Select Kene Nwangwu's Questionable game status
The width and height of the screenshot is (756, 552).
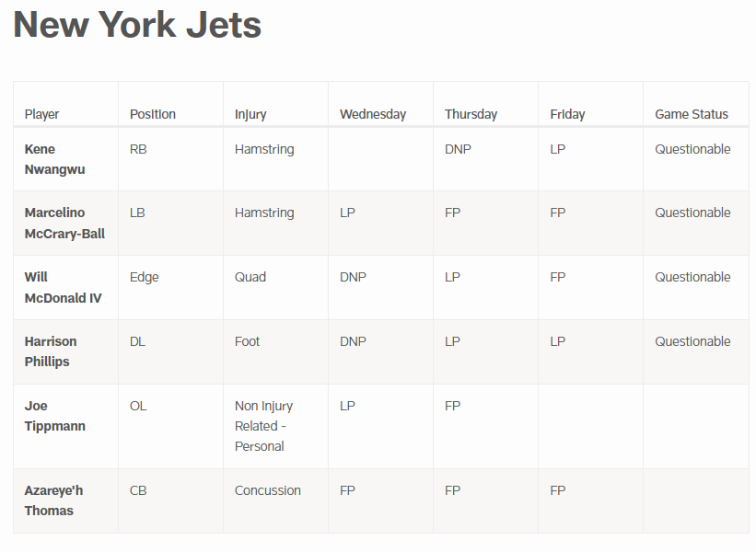[692, 149]
